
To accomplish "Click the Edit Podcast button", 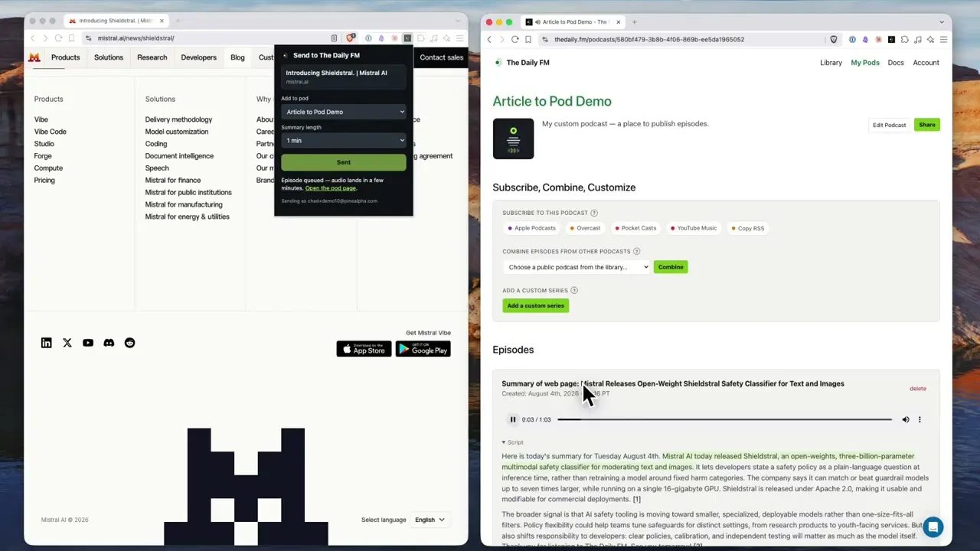I will tap(889, 125).
